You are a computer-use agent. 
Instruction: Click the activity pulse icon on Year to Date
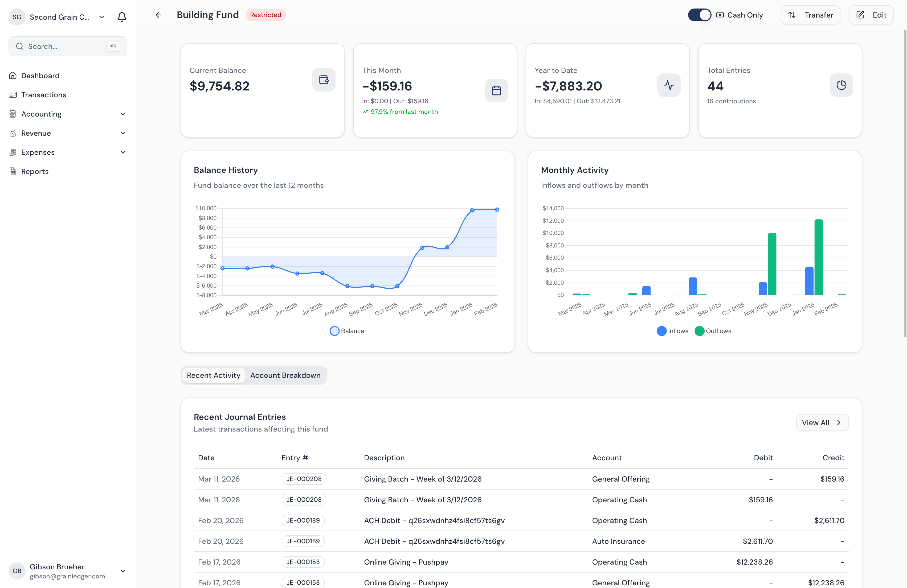pos(668,85)
